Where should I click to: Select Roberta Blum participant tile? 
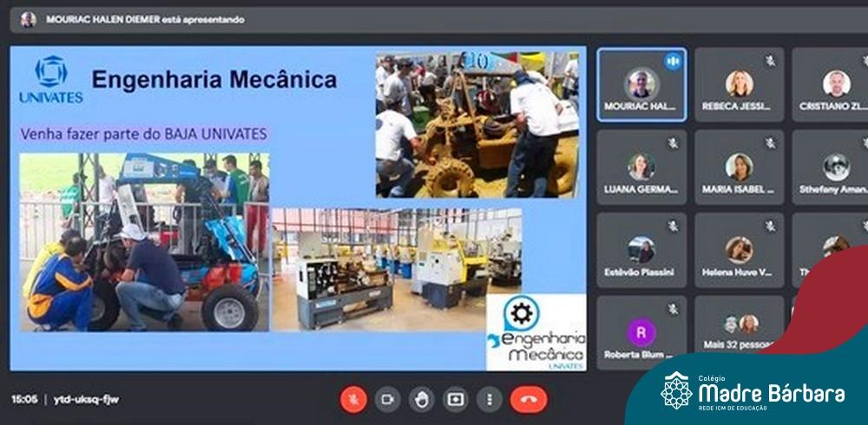tap(641, 332)
